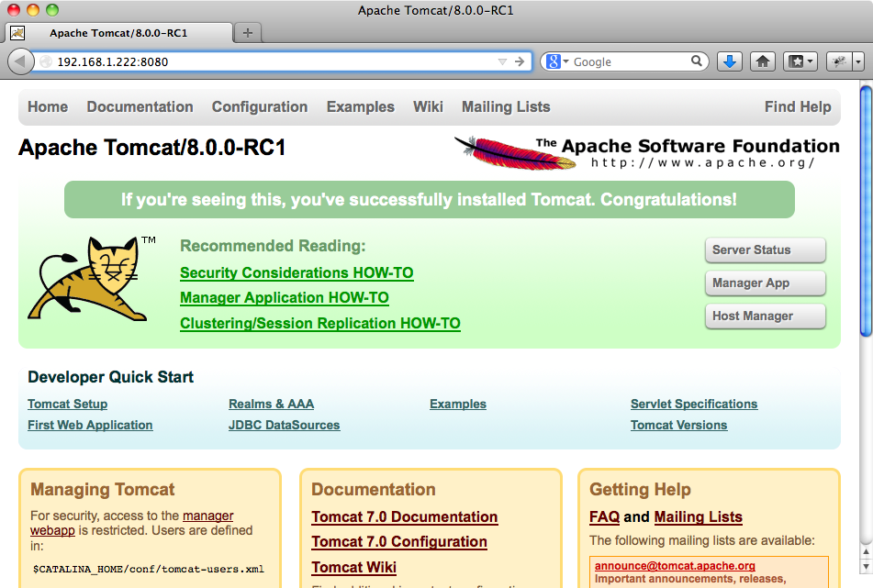The height and width of the screenshot is (588, 873).
Task: Open the Realms & AAA link
Action: 271,404
